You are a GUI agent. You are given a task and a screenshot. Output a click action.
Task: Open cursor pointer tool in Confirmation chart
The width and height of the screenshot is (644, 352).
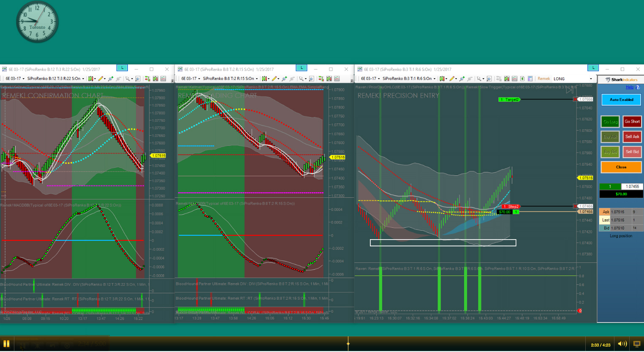pyautogui.click(x=128, y=79)
